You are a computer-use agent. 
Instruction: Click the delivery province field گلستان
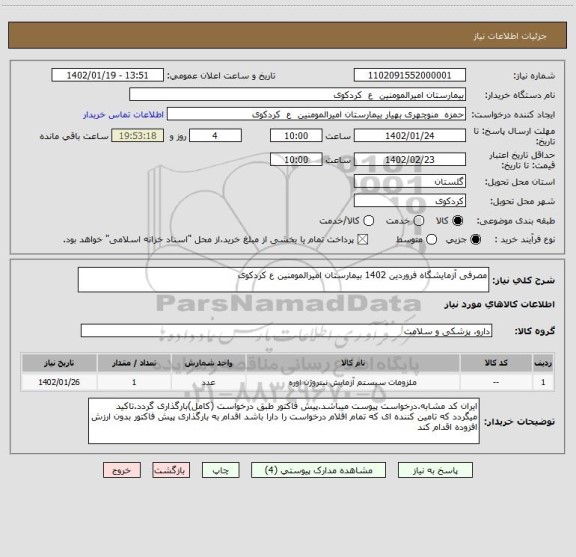pos(410,182)
